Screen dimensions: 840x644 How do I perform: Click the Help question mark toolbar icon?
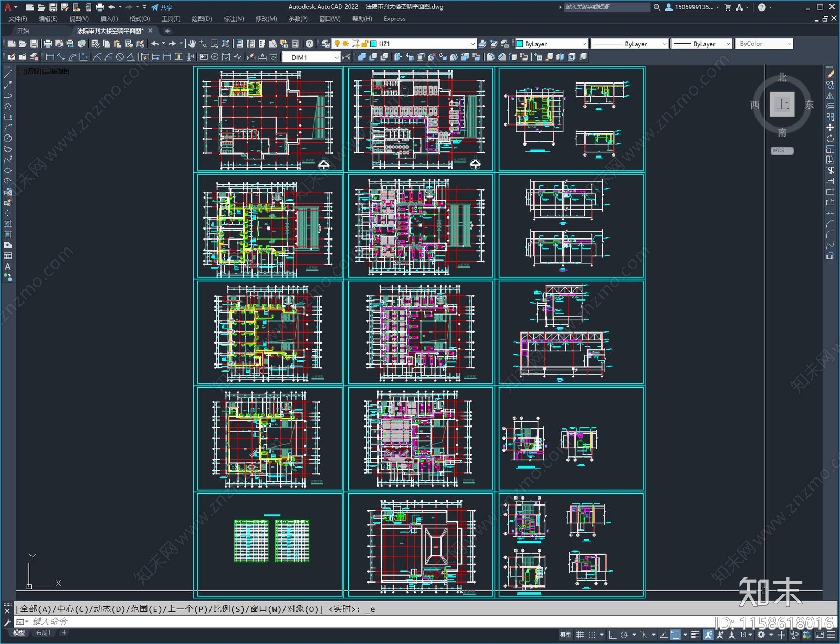click(x=310, y=44)
